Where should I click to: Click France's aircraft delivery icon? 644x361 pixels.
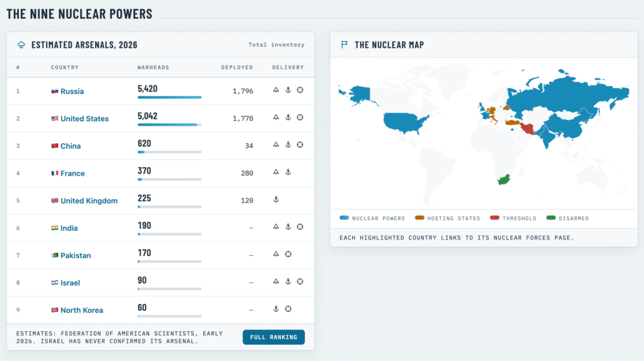[276, 172]
